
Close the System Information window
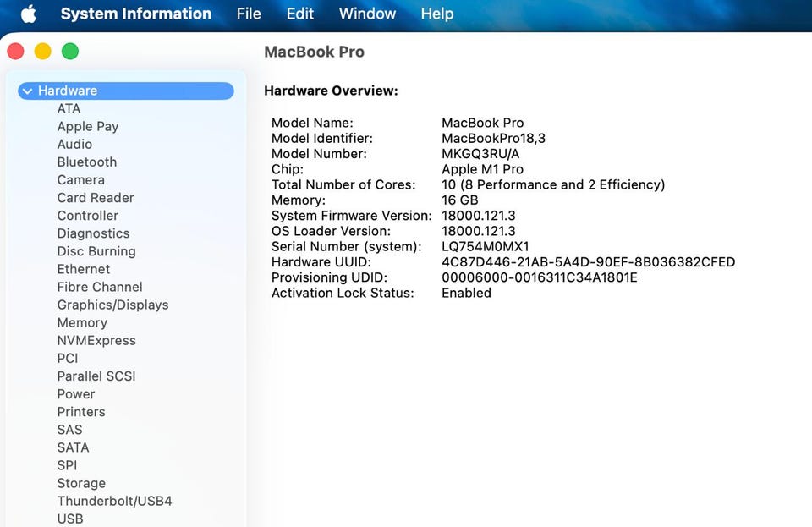click(x=15, y=52)
